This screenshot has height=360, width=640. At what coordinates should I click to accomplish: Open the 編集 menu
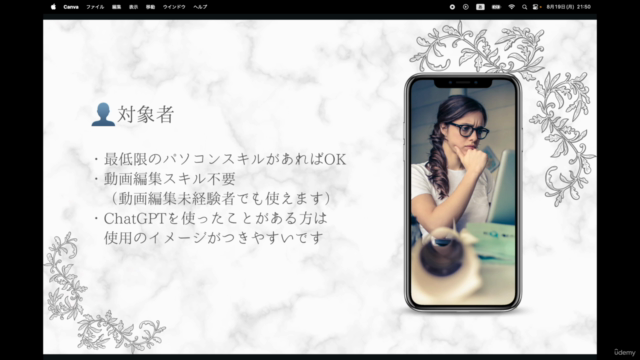pos(117,7)
